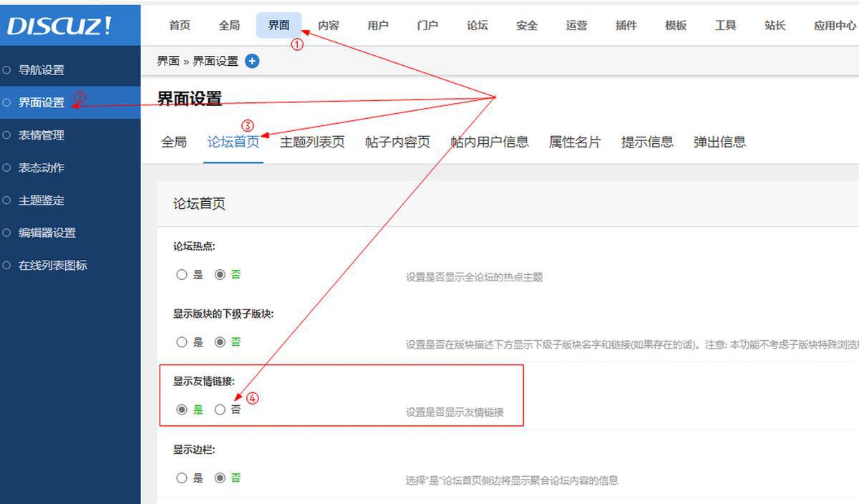Image resolution: width=859 pixels, height=504 pixels.
Task: Select 是 for 显示友情链接
Action: [182, 409]
